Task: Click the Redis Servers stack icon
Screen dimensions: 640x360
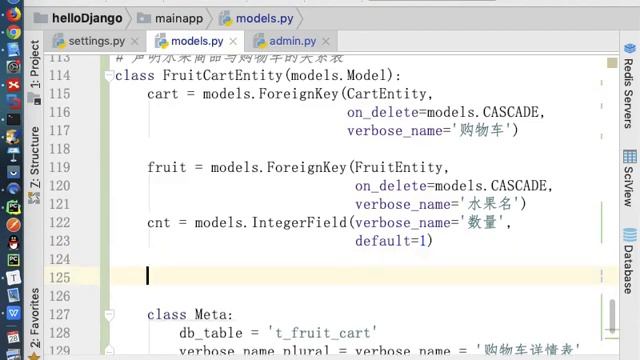Action: click(x=629, y=48)
